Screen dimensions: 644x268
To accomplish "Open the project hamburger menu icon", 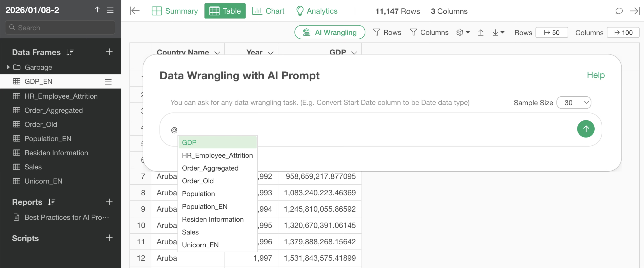I will coord(110,10).
